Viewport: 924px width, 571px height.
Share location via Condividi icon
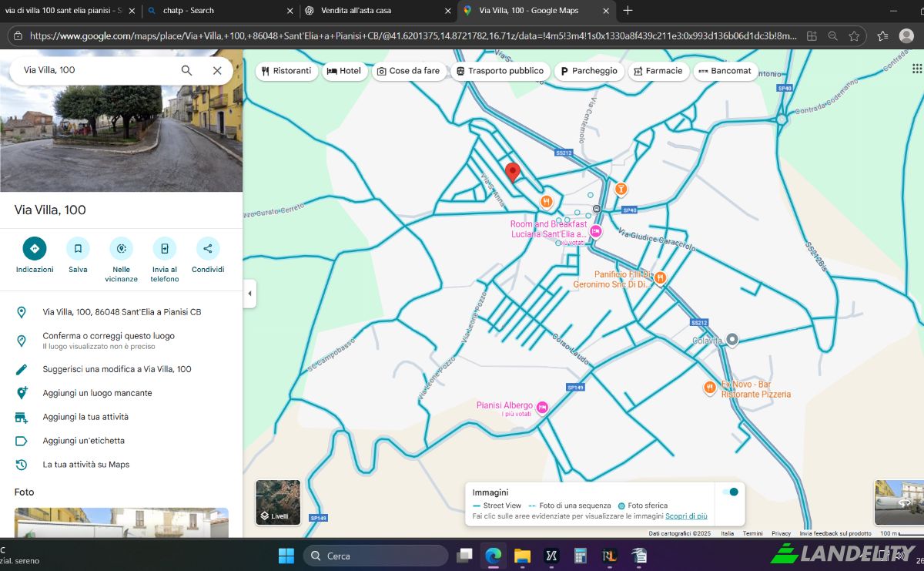point(207,248)
